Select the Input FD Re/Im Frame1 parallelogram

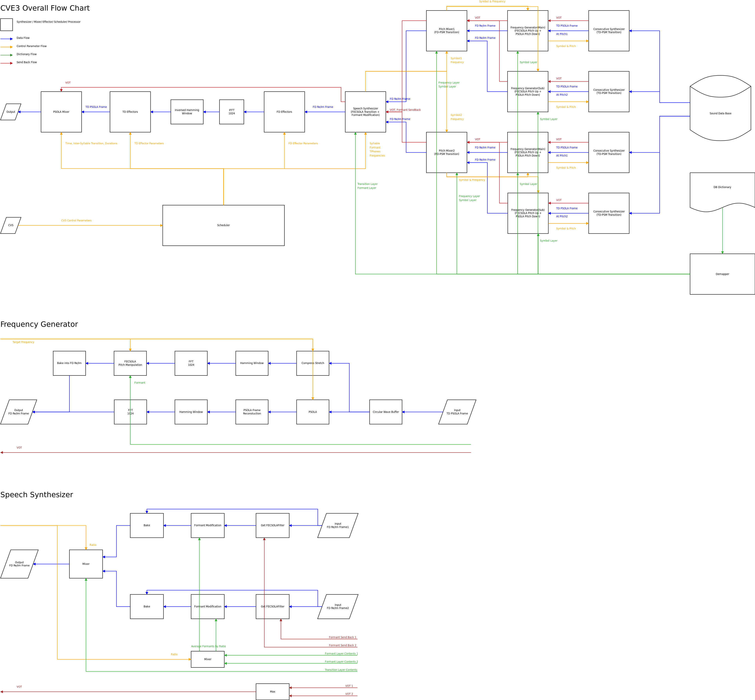(x=338, y=525)
